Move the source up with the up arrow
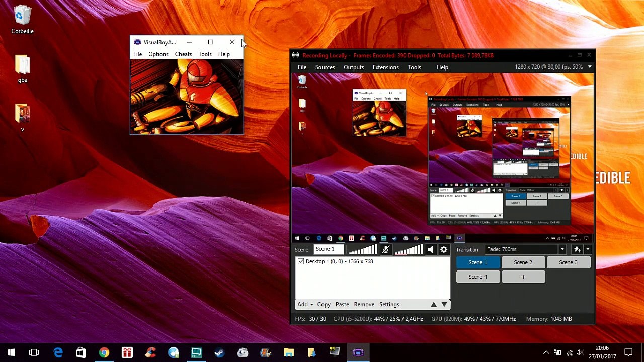The height and width of the screenshot is (362, 644). point(434,304)
